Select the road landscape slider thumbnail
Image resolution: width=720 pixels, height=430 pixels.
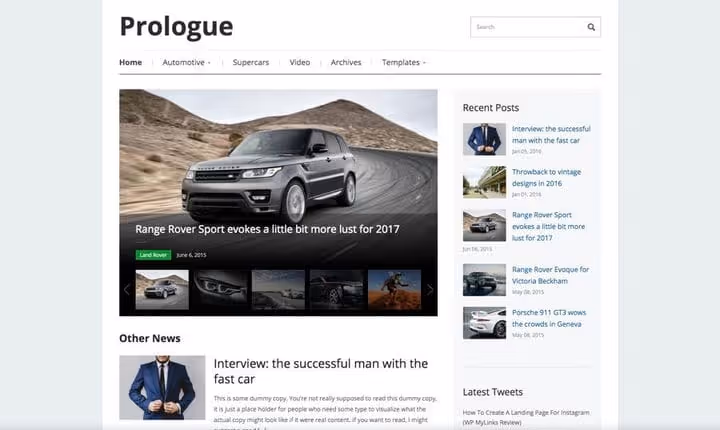tap(278, 289)
